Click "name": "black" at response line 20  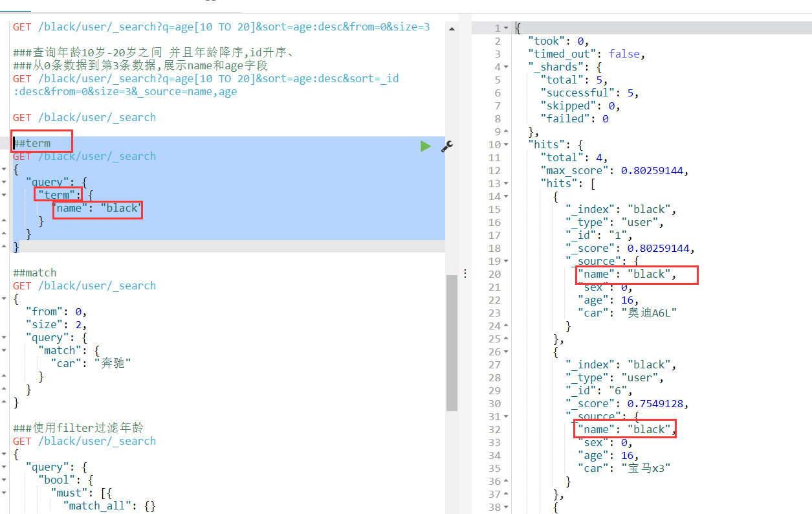pyautogui.click(x=628, y=274)
